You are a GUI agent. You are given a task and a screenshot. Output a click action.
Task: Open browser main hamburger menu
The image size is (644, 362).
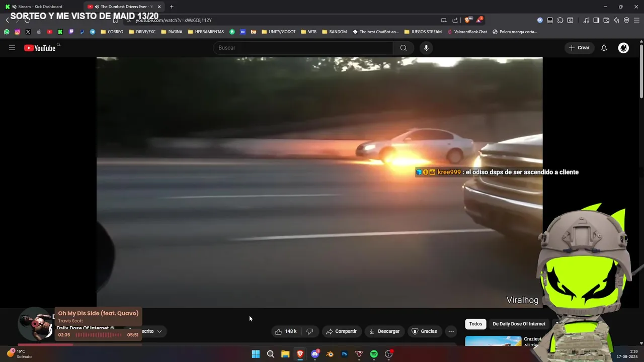click(x=636, y=20)
